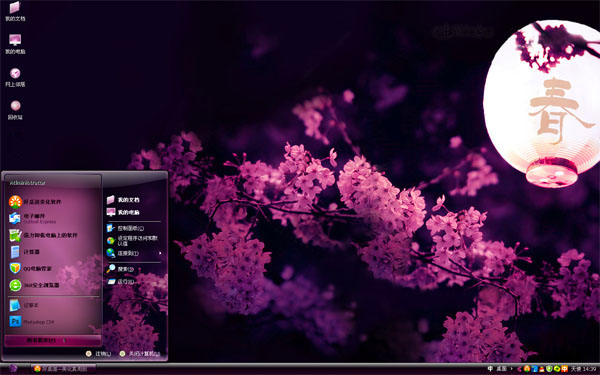Click the green shield tray icon
The width and height of the screenshot is (600, 375).
tap(549, 369)
